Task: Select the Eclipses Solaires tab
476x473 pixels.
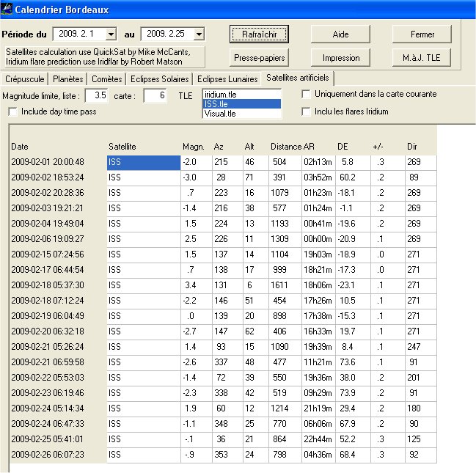Action: [x=160, y=79]
